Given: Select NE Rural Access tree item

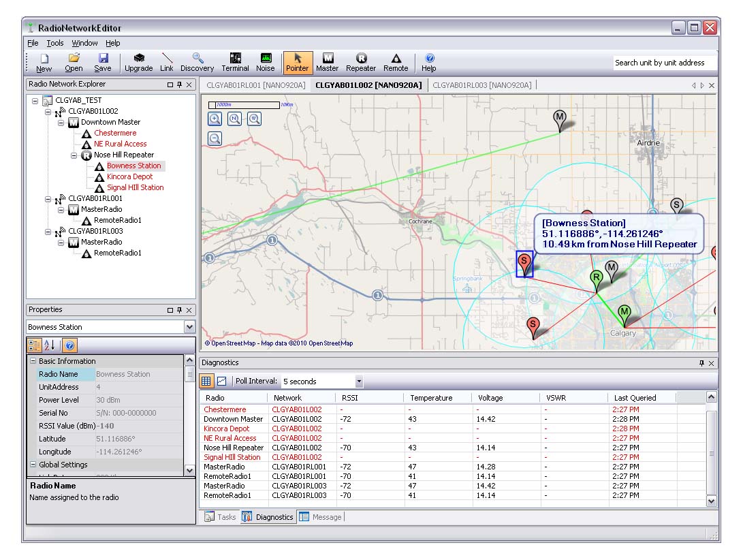Looking at the screenshot, I should 120,144.
